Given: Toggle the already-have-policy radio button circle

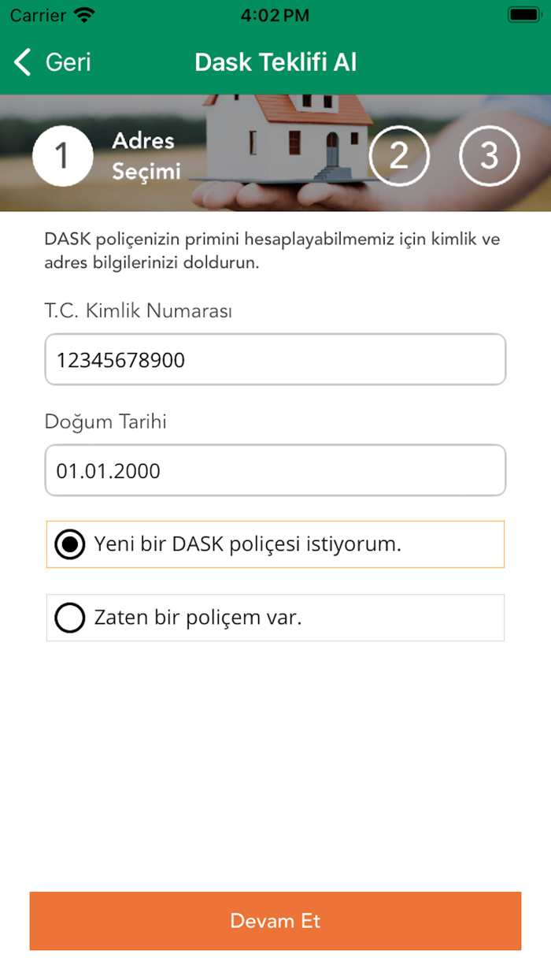Looking at the screenshot, I should [70, 618].
